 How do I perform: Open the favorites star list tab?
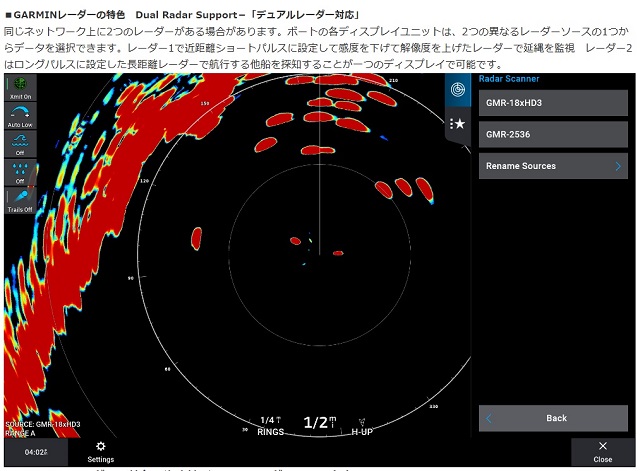pyautogui.click(x=458, y=123)
